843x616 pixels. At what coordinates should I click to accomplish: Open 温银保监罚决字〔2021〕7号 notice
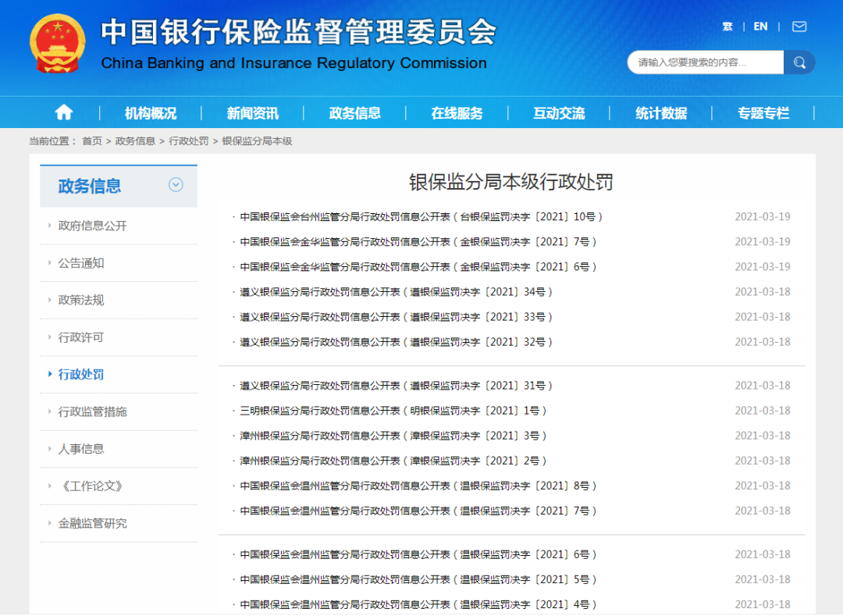(418, 511)
